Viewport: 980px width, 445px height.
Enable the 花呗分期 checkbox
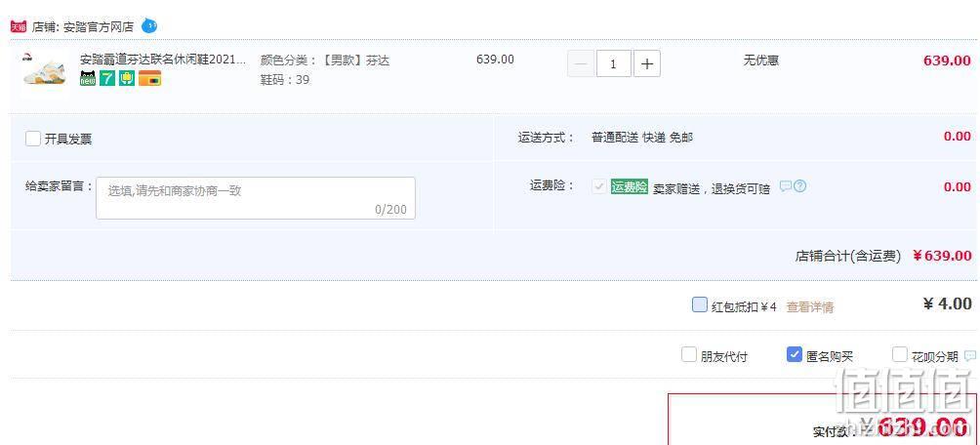point(899,355)
